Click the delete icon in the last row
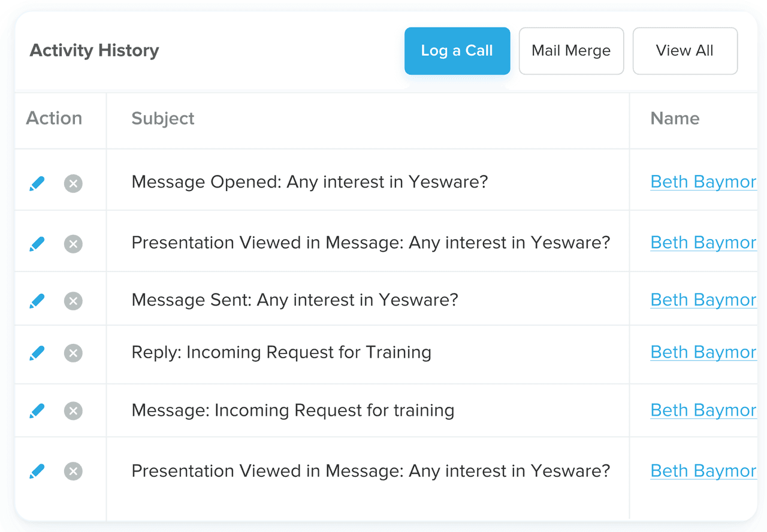Screen dimensions: 767x532 click(73, 471)
